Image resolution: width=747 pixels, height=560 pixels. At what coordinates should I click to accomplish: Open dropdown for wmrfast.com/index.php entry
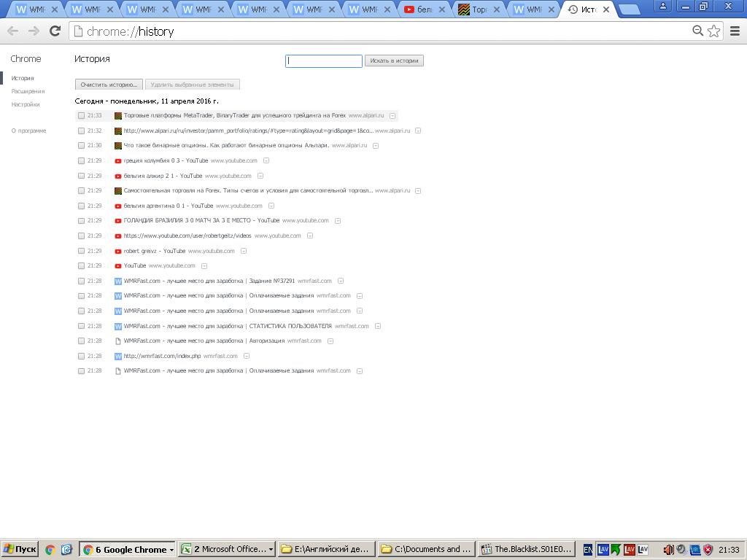[247, 356]
